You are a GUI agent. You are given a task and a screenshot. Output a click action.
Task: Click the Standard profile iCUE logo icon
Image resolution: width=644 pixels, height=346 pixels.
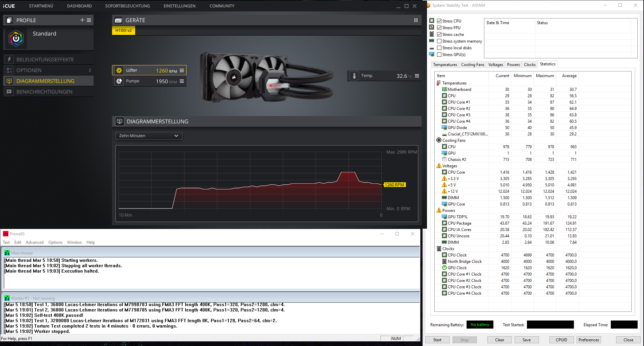(16, 39)
